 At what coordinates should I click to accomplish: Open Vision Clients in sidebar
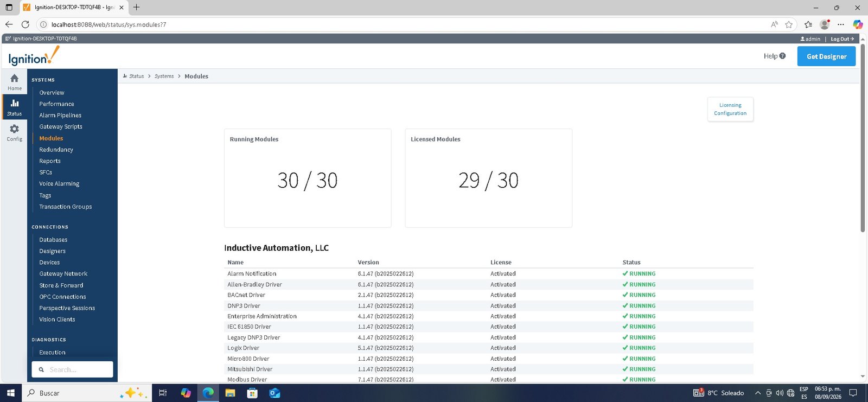[57, 320]
